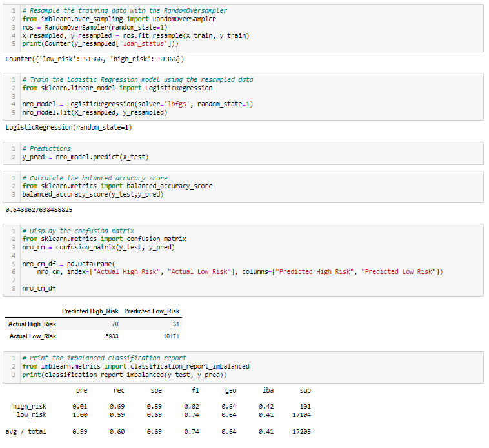489x448 pixels.
Task: Click the 'sup' column heading in report
Action: pyautogui.click(x=305, y=391)
